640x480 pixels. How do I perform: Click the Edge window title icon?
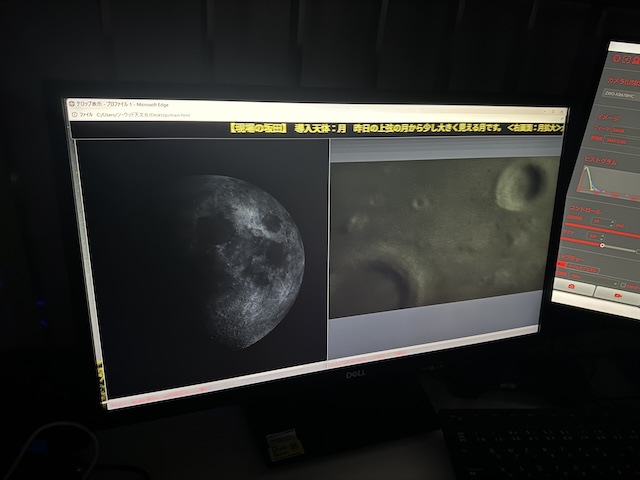click(x=71, y=104)
